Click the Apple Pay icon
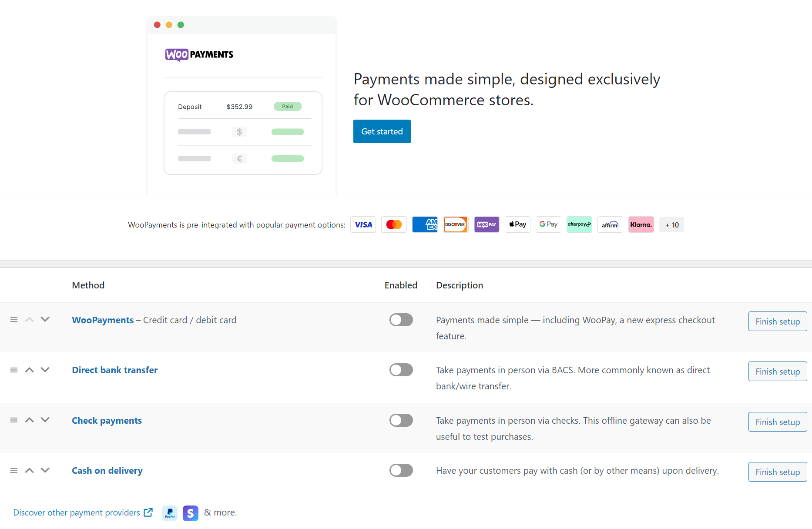The image size is (812, 529). 517,224
